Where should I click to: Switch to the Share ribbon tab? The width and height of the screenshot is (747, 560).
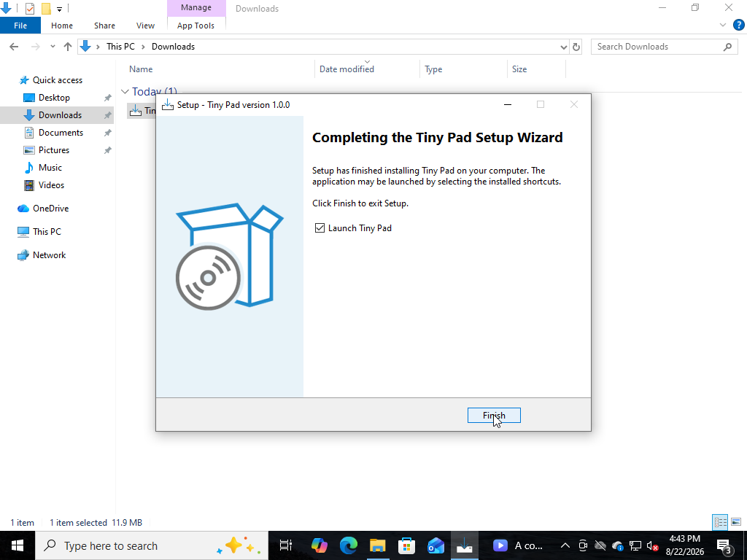coord(104,26)
